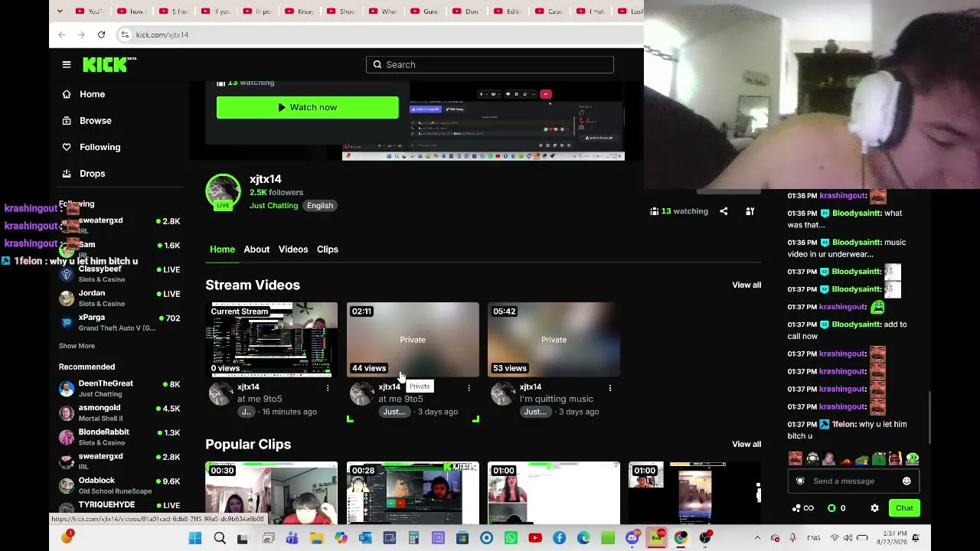Switch to the Videos tab
This screenshot has width=980, height=551.
293,249
